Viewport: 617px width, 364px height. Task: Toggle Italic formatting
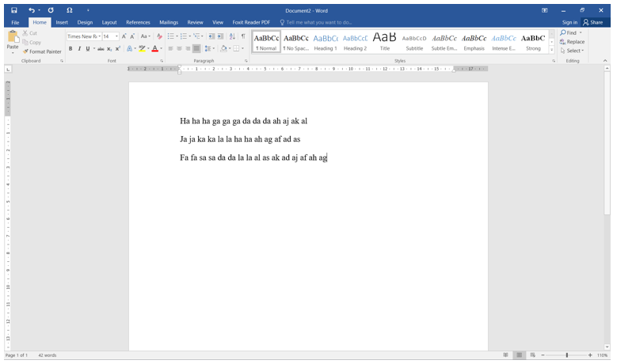[x=78, y=49]
